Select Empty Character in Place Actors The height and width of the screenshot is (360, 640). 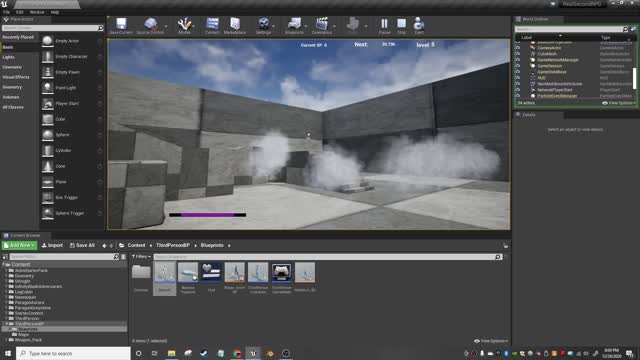[72, 57]
